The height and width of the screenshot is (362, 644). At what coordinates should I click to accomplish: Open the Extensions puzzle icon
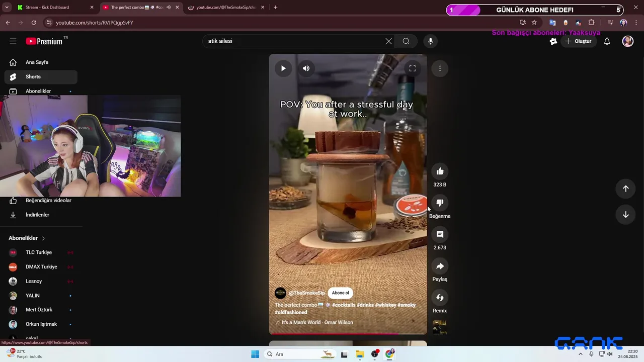(592, 23)
